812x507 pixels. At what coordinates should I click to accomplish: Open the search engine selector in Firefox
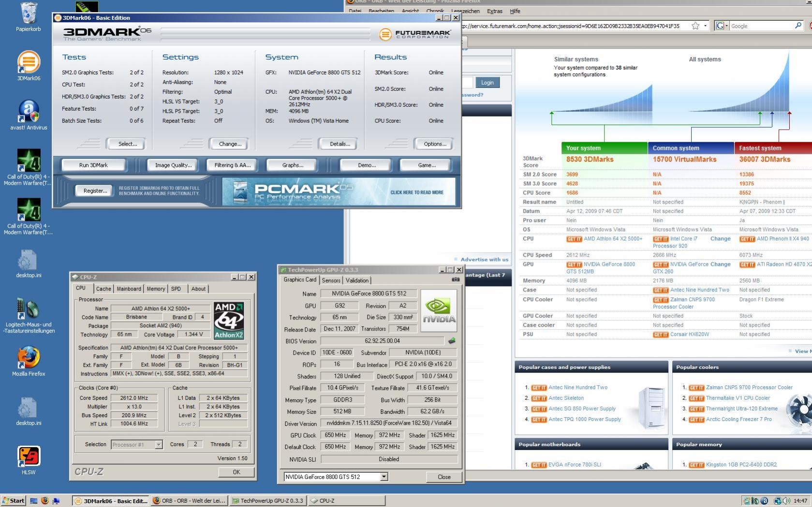pyautogui.click(x=722, y=26)
